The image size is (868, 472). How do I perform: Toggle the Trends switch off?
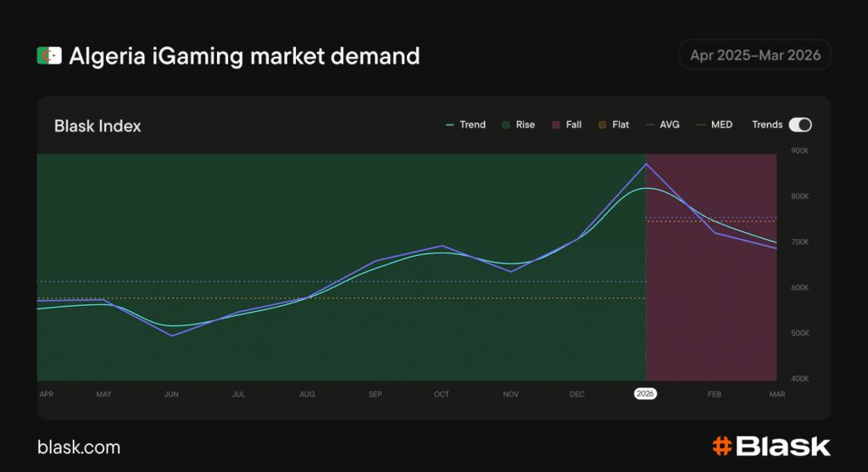[799, 125]
